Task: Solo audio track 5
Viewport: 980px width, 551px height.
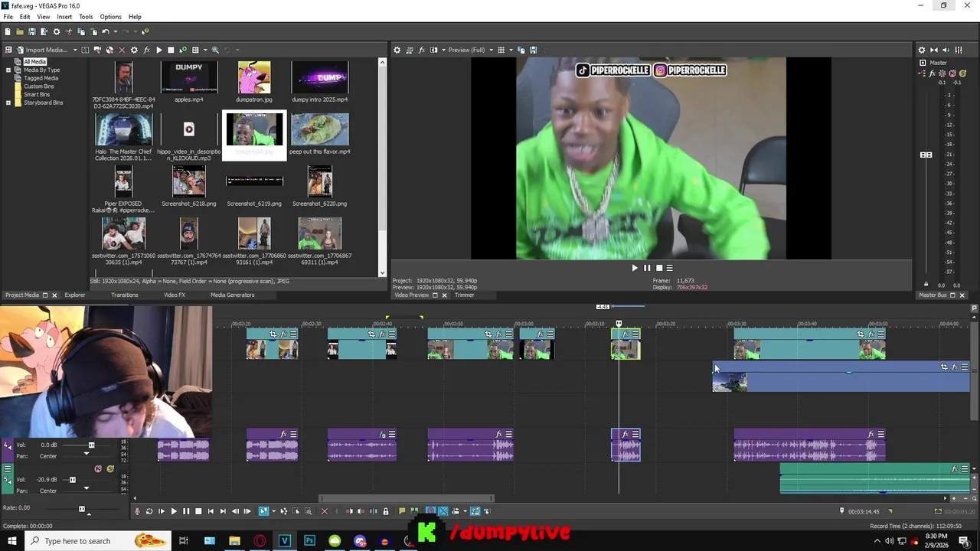Action: point(110,468)
